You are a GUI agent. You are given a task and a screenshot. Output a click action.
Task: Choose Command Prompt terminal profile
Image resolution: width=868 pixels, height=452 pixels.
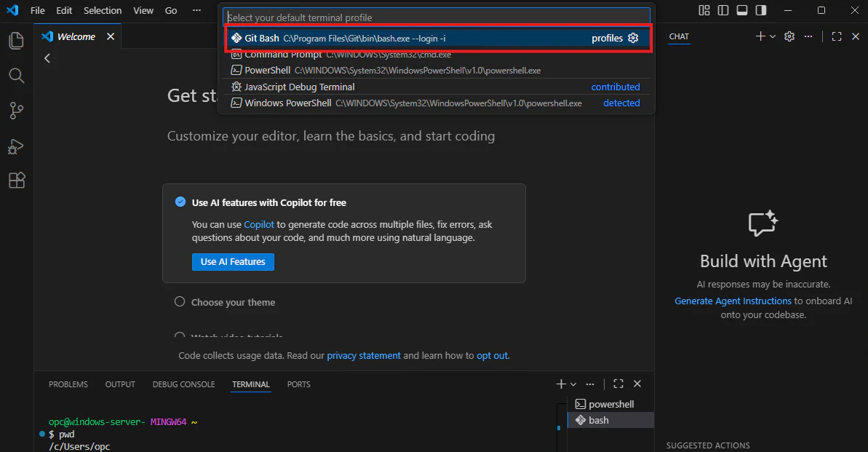coord(438,55)
